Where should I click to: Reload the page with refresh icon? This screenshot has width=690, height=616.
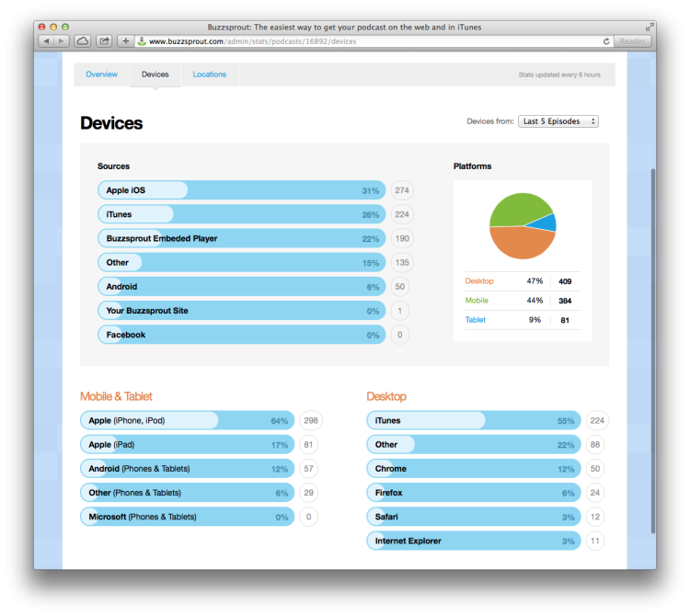[606, 41]
